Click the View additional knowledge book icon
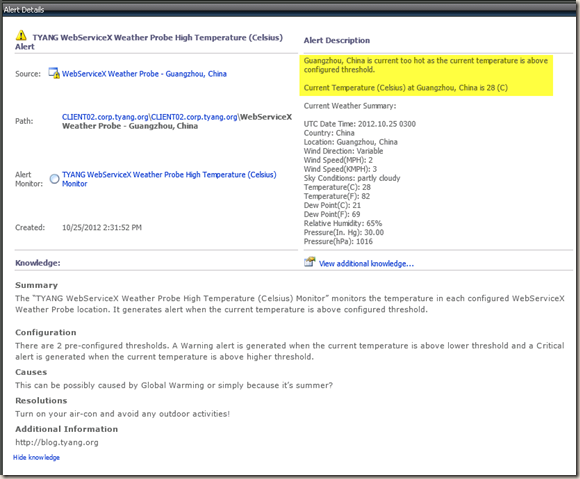The height and width of the screenshot is (479, 580). (310, 262)
